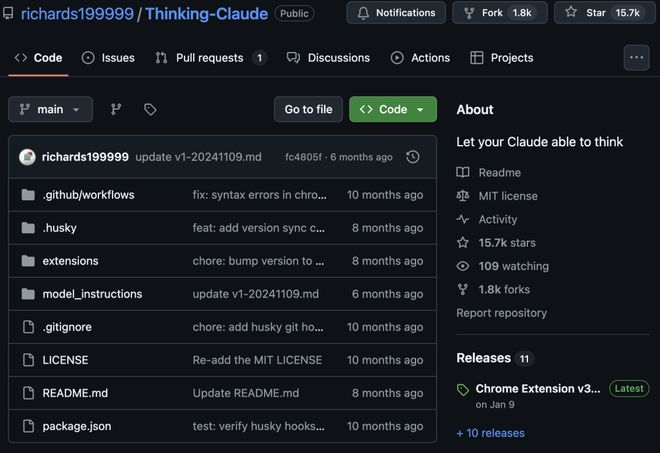The image size is (660, 453).
Task: Click 'chore: add husky git ho...' commit message
Action: click(258, 327)
